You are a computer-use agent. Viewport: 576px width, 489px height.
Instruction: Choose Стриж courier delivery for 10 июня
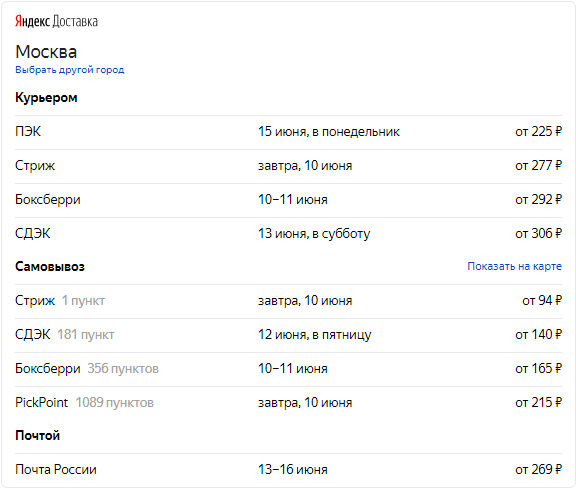tap(288, 166)
